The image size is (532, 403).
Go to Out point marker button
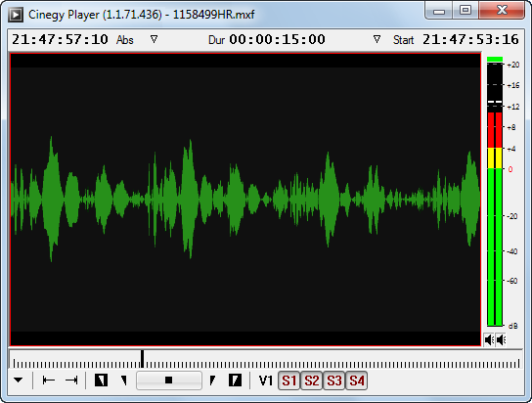(213, 381)
